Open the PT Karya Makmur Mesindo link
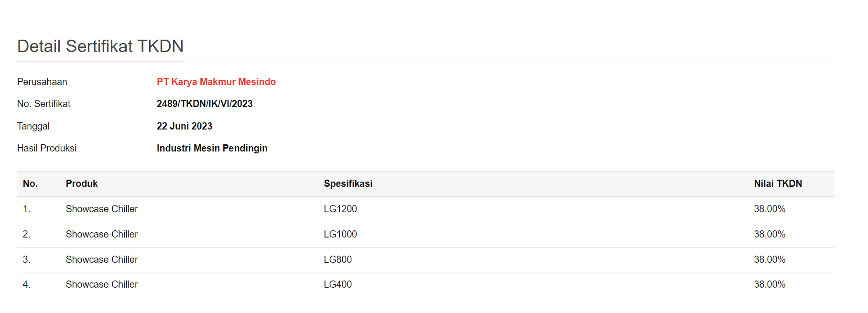The image size is (868, 313). (x=216, y=82)
